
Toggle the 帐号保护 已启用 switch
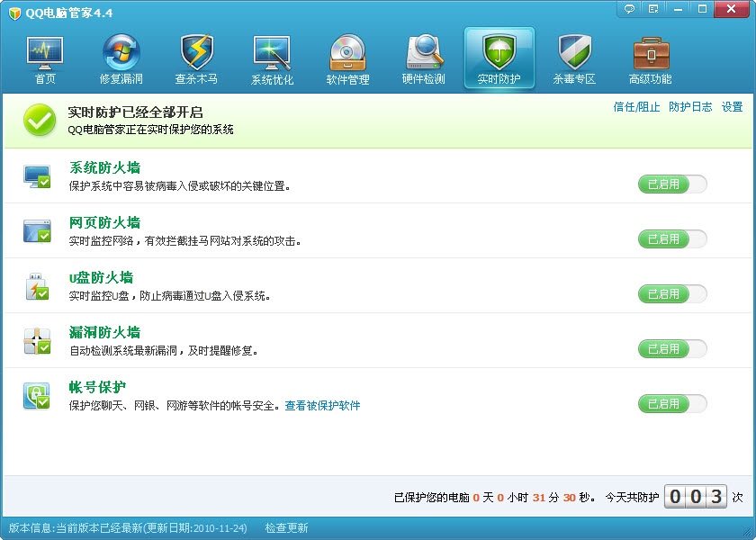tap(672, 404)
